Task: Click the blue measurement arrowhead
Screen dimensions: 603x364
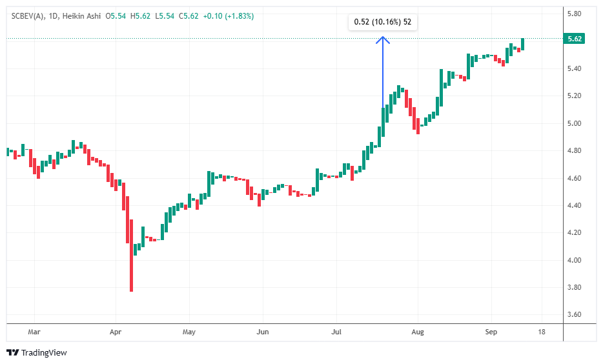Action: (x=383, y=39)
